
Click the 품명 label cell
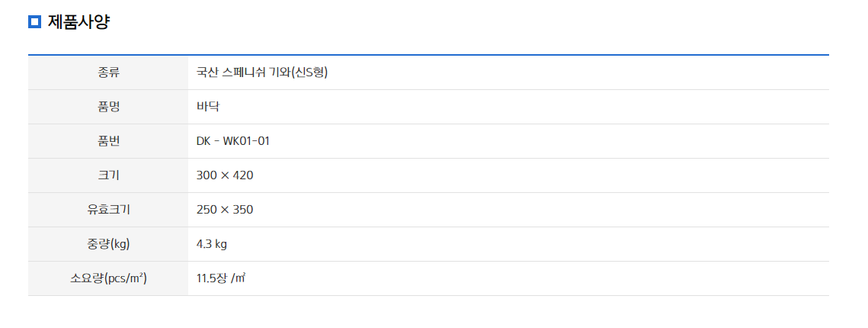pos(108,107)
